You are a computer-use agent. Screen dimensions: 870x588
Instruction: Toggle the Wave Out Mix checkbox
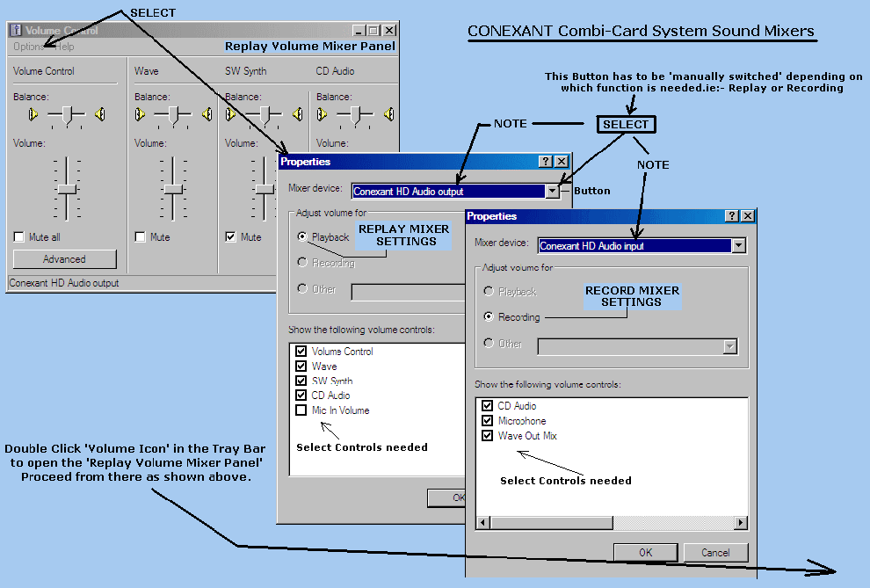point(488,435)
